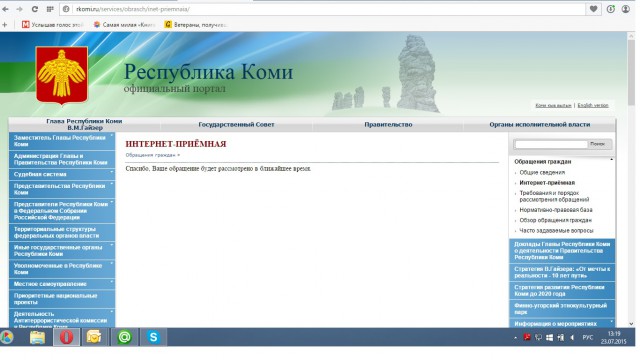Open 'Финно-угорский этнокультурный парк' block

coord(562,309)
